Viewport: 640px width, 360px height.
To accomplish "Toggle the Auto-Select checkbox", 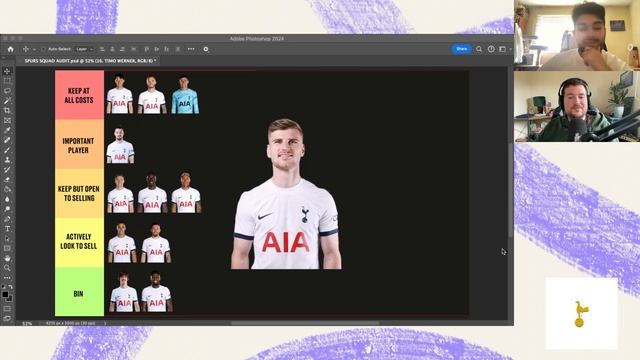I will coord(43,49).
